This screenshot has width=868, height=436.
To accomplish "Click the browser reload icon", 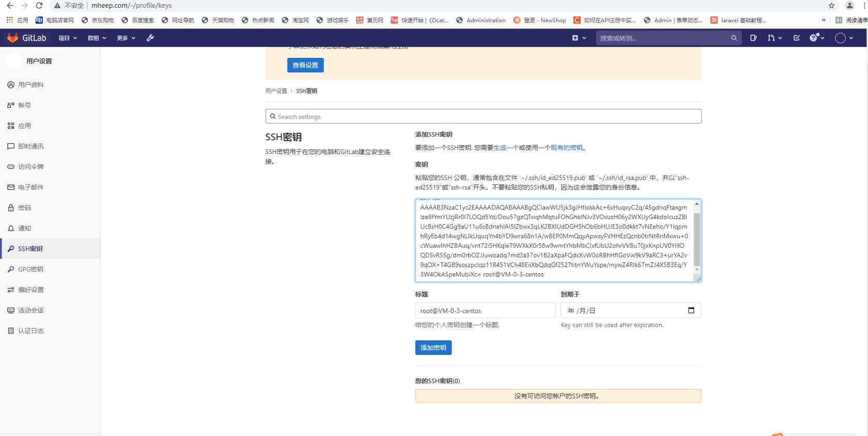I will tap(39, 6).
